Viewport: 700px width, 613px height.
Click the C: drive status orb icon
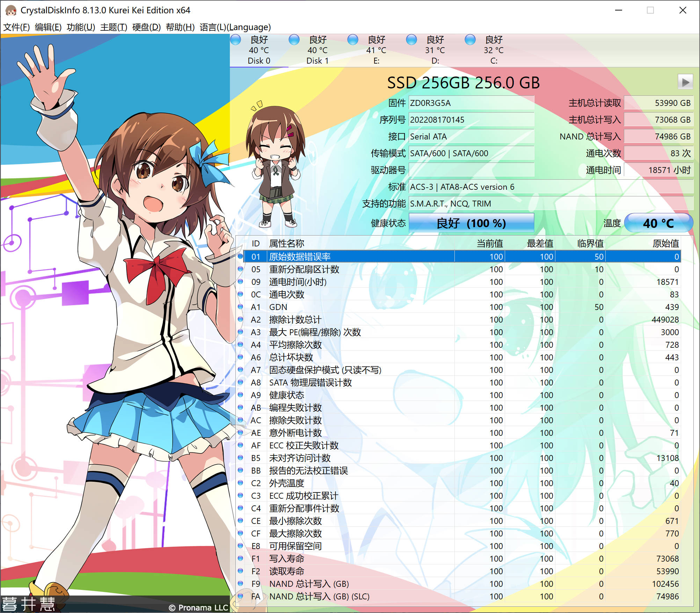[470, 39]
